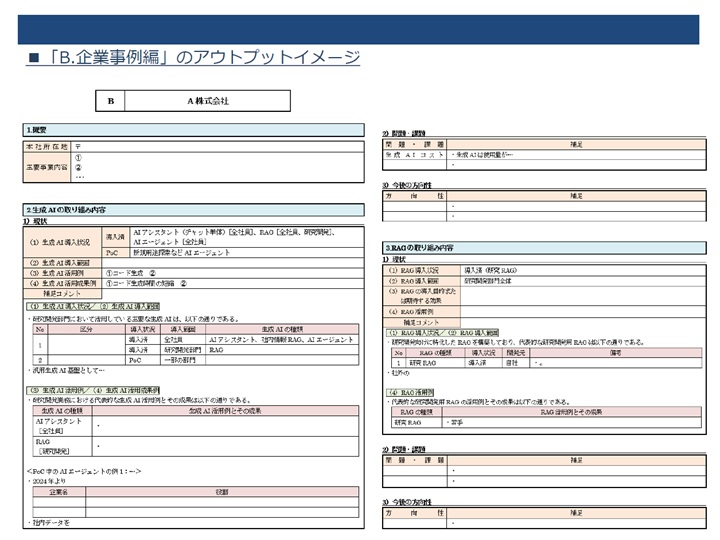Select the A株式会社 company name box
The image size is (720, 540).
(208, 101)
